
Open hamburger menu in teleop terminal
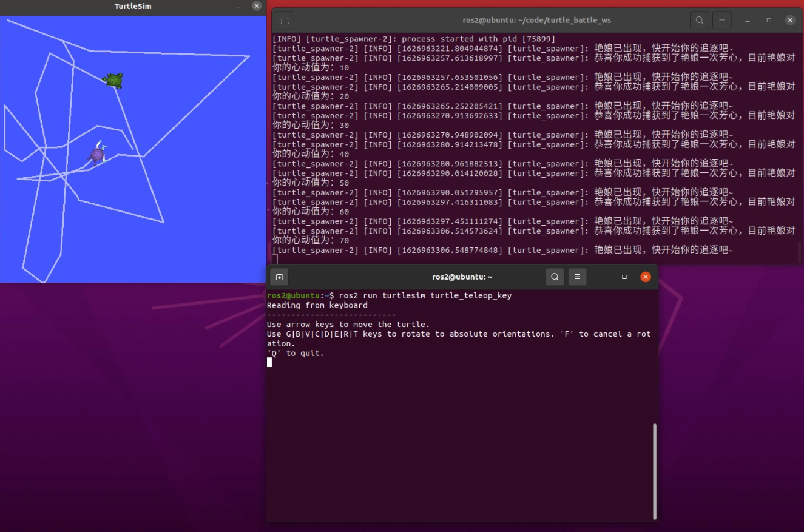click(577, 277)
